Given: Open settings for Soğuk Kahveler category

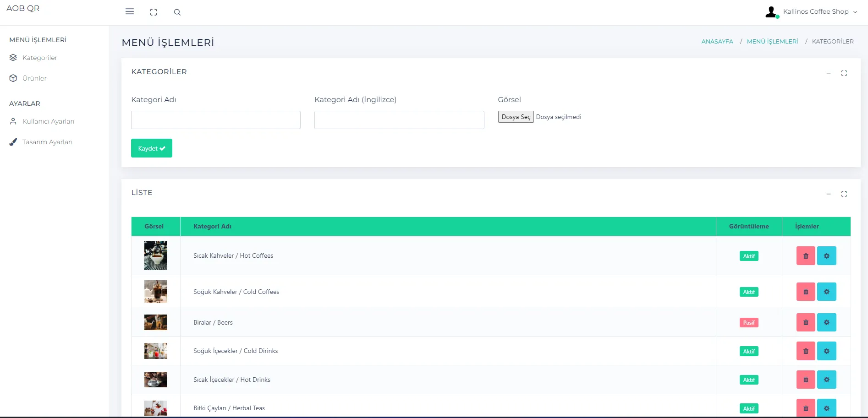Looking at the screenshot, I should (x=826, y=292).
